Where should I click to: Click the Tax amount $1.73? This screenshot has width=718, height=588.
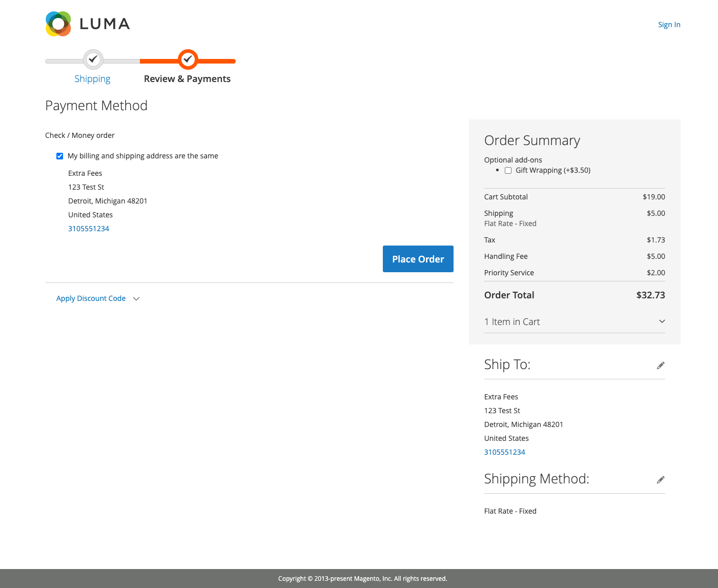656,240
